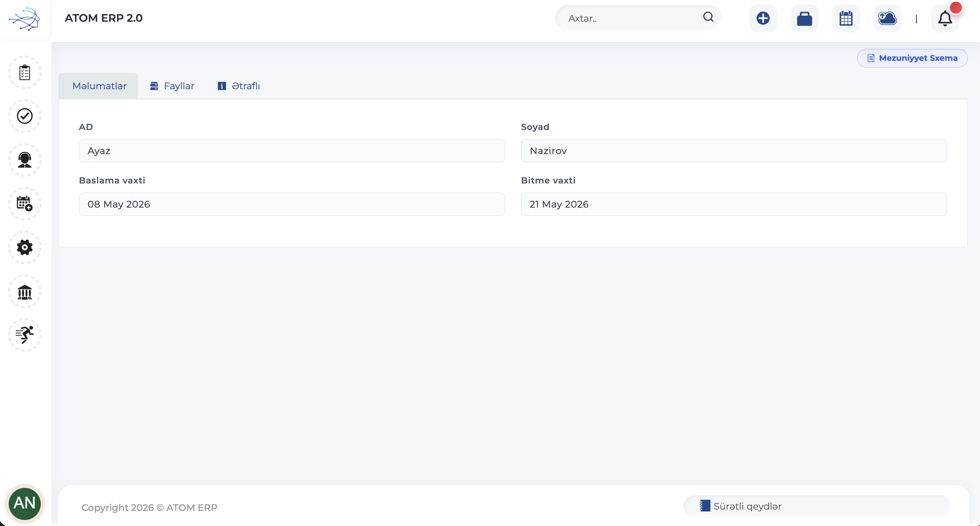Open the calendar icon in header

846,18
